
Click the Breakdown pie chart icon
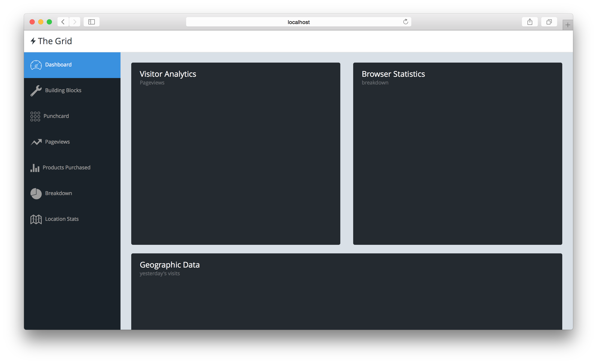[36, 194]
